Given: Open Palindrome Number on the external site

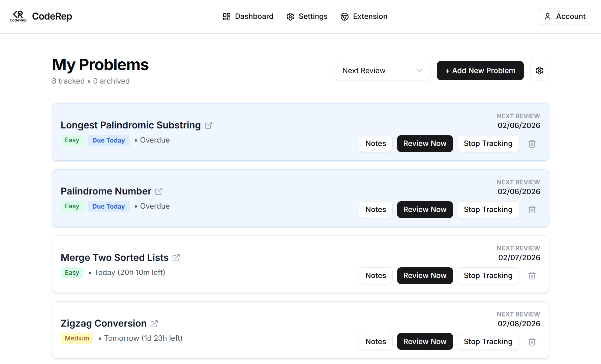Looking at the screenshot, I should (x=159, y=191).
